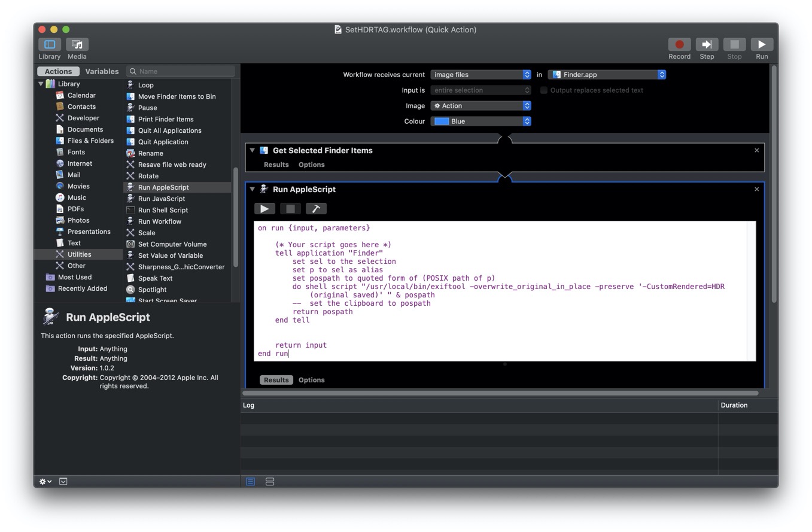Image resolution: width=812 pixels, height=532 pixels.
Task: Click the Record button in toolbar
Action: 679,45
